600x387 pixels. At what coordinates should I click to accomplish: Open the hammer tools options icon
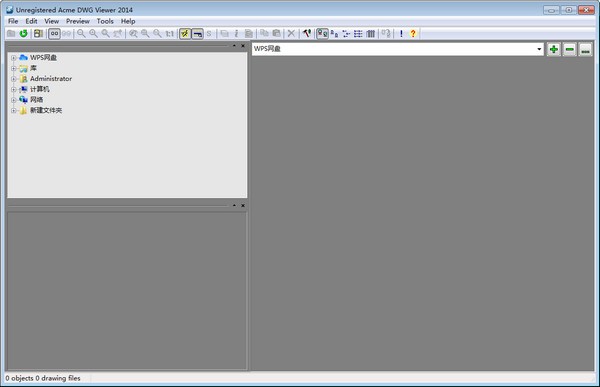pos(307,34)
